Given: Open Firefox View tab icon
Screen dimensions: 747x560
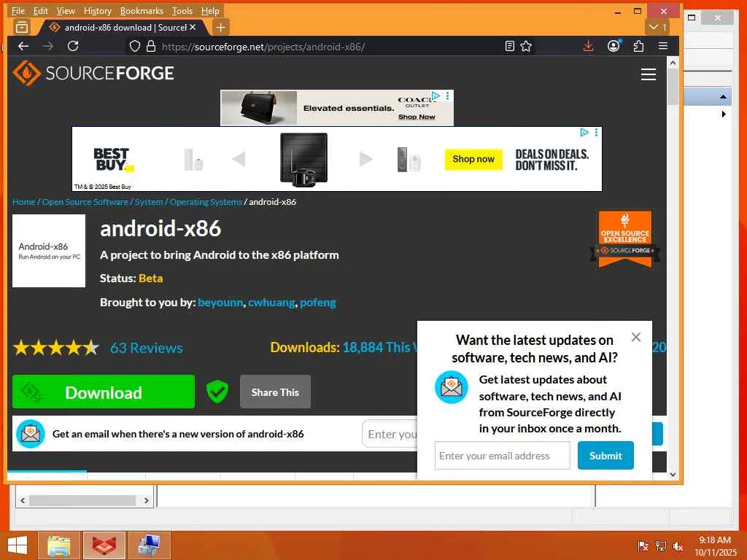Looking at the screenshot, I should pos(22,28).
